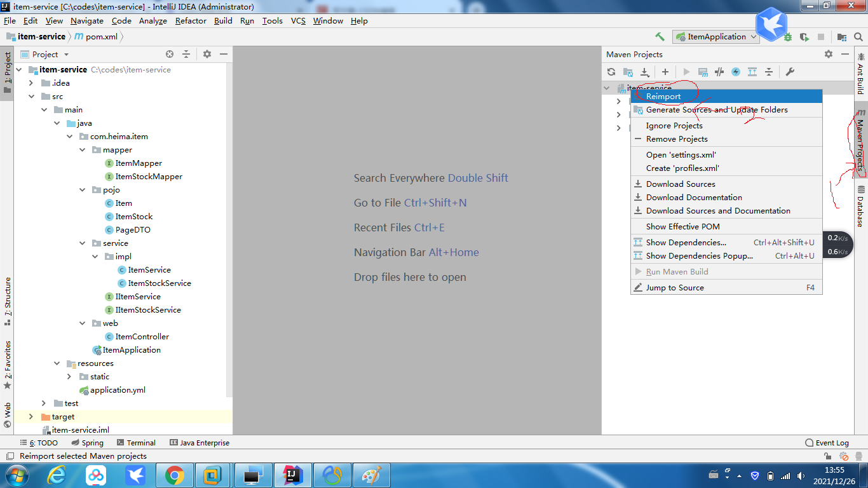The image size is (868, 488).
Task: Click Collapse All icon in Project panel
Action: click(x=186, y=54)
